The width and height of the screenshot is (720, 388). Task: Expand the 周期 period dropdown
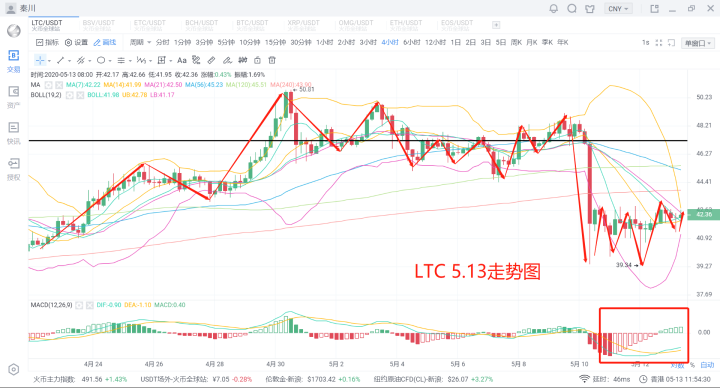tap(140, 42)
